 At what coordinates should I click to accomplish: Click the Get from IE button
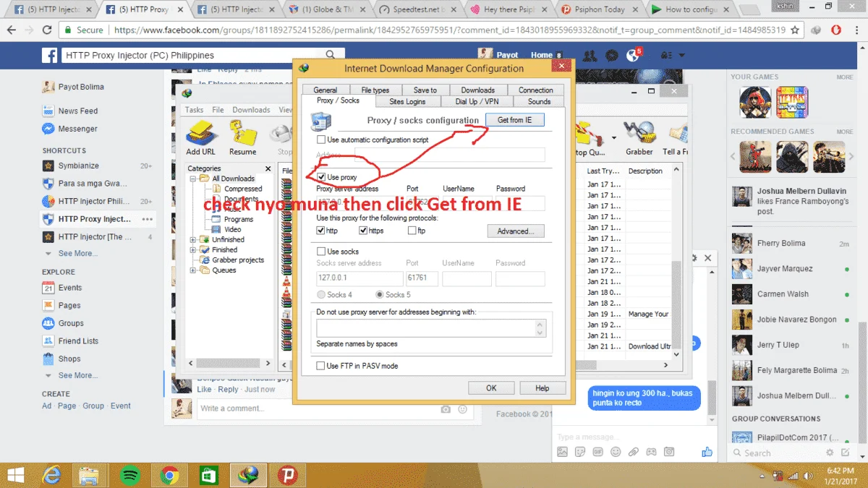(x=515, y=120)
